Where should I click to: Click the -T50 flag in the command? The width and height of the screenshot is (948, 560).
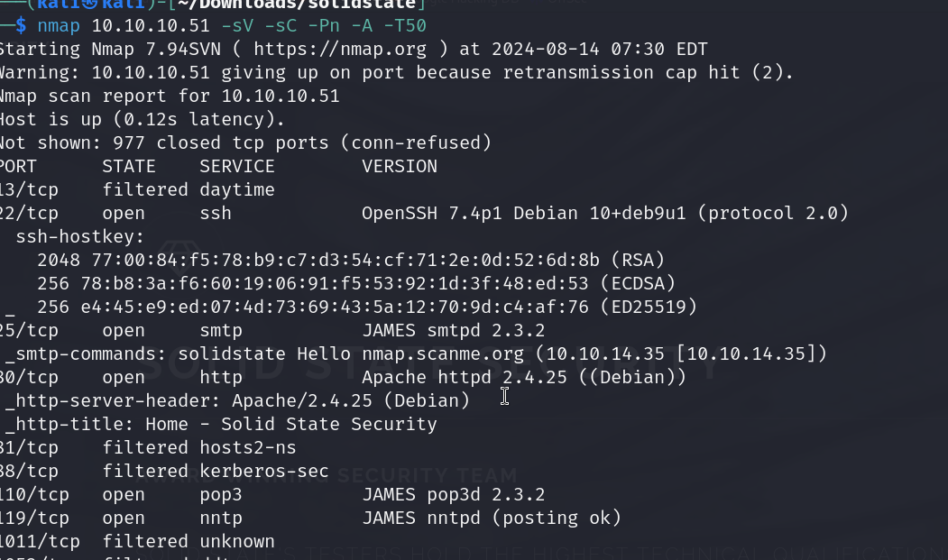(x=405, y=24)
